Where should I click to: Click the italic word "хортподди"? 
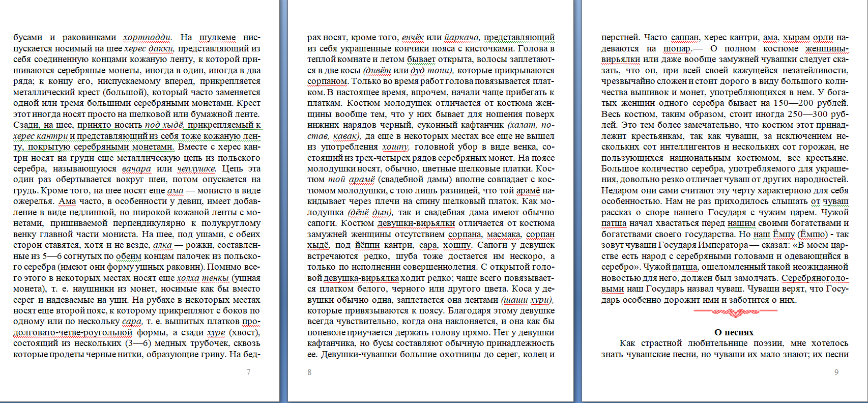click(x=147, y=37)
